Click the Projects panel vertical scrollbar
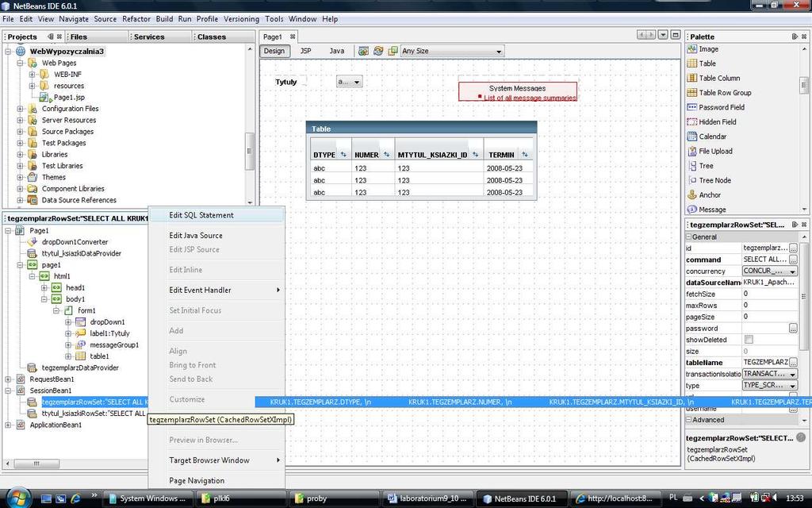Image resolution: width=812 pixels, height=508 pixels. click(250, 151)
